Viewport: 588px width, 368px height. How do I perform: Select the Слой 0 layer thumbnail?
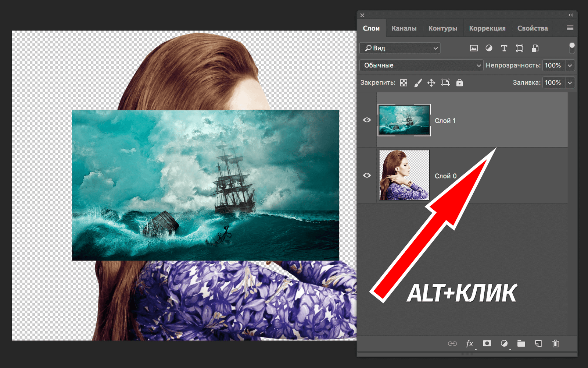coord(404,175)
